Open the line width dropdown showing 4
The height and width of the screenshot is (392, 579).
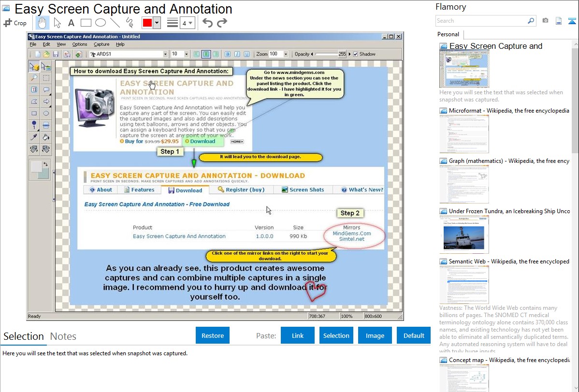pyautogui.click(x=188, y=23)
